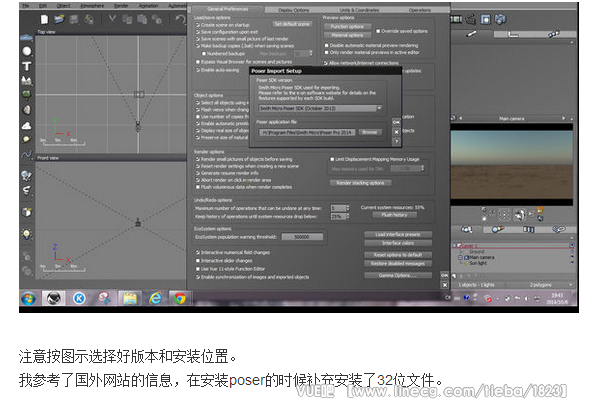This screenshot has height=408, width=595.
Task: Open the file explorer folder on taskbar
Action: pyautogui.click(x=130, y=299)
